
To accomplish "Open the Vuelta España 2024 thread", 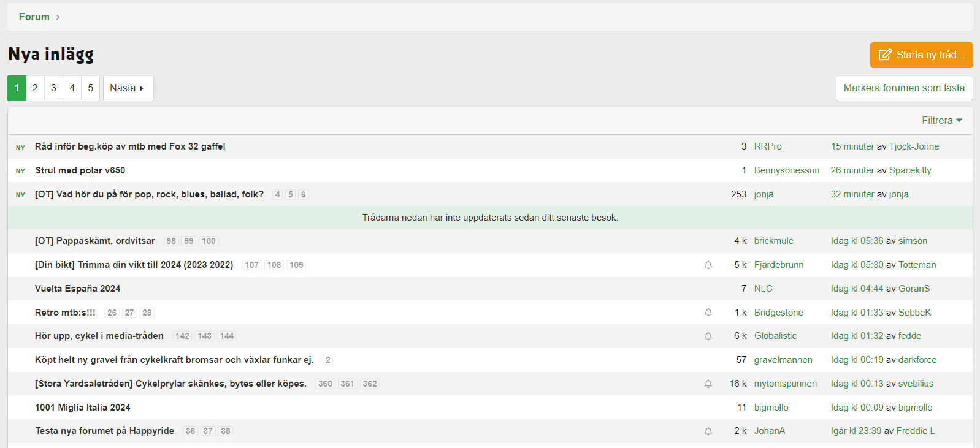I will (77, 289).
